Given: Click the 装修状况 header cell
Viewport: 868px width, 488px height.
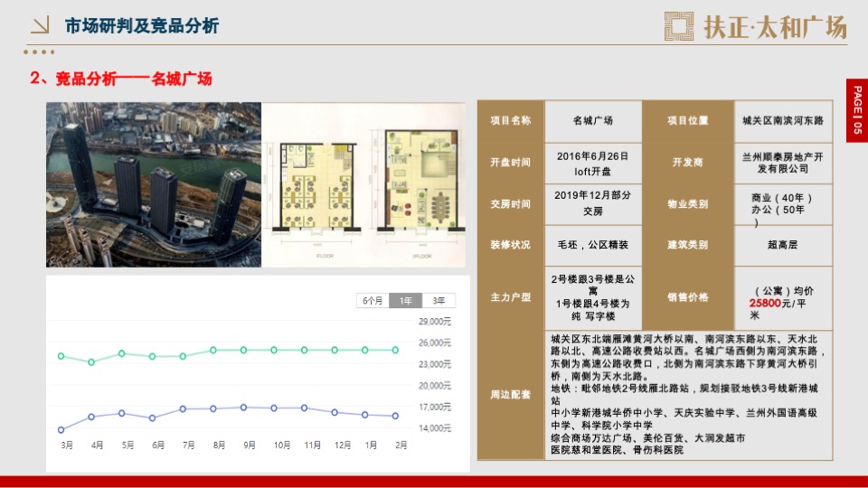Looking at the screenshot, I should point(510,245).
